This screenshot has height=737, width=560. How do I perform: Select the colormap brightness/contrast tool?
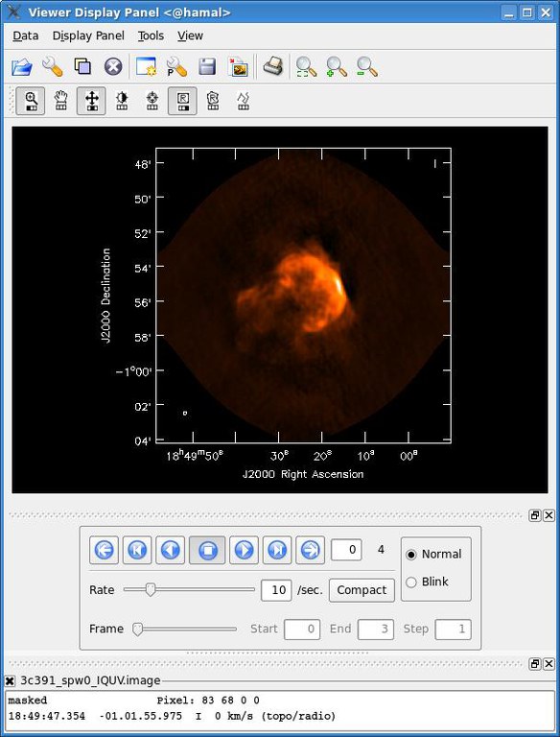(x=122, y=101)
